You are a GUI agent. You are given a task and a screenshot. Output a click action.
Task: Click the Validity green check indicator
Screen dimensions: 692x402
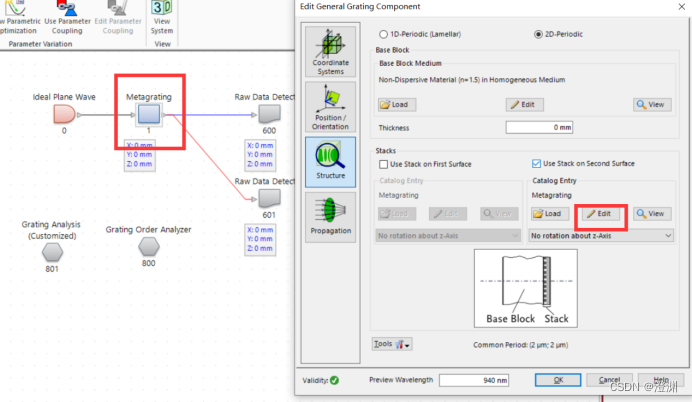tap(335, 380)
